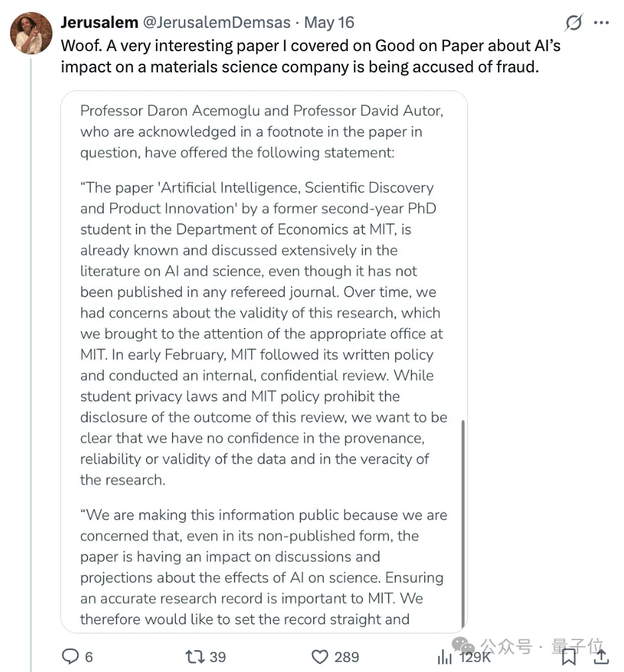Click the share upload arrow icon
Viewport: 624px width, 672px height.
point(601,657)
